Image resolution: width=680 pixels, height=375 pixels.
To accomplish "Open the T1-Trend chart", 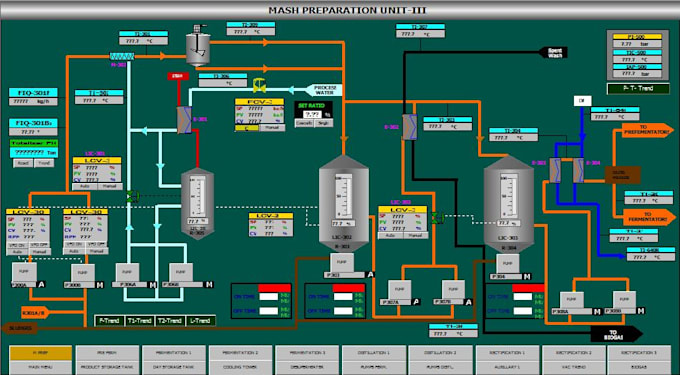I will pyautogui.click(x=140, y=321).
